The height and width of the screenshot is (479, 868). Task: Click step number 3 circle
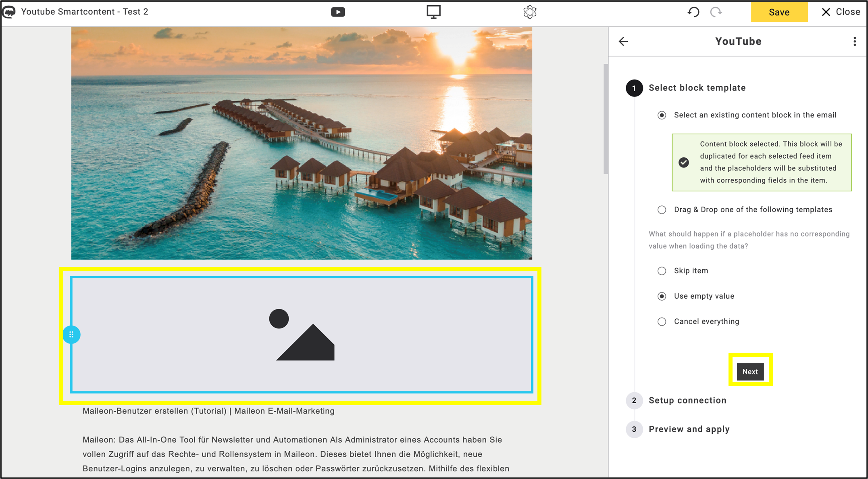click(634, 429)
